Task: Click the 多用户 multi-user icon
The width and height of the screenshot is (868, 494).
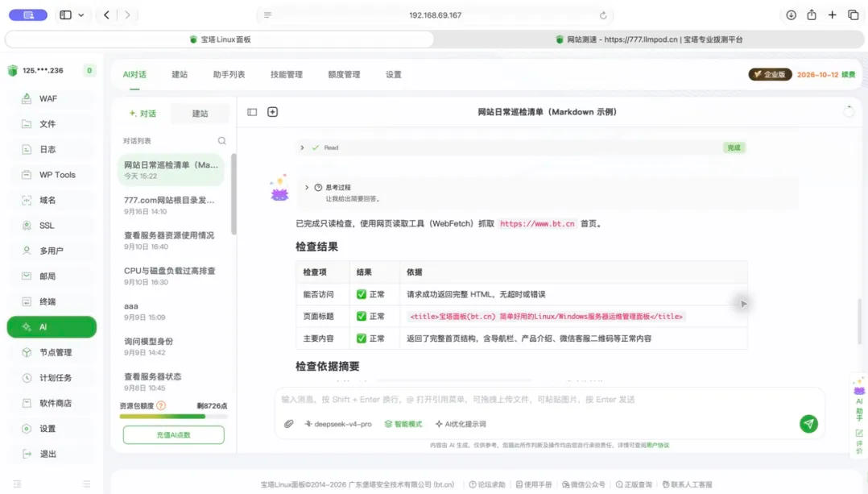Action: click(27, 251)
